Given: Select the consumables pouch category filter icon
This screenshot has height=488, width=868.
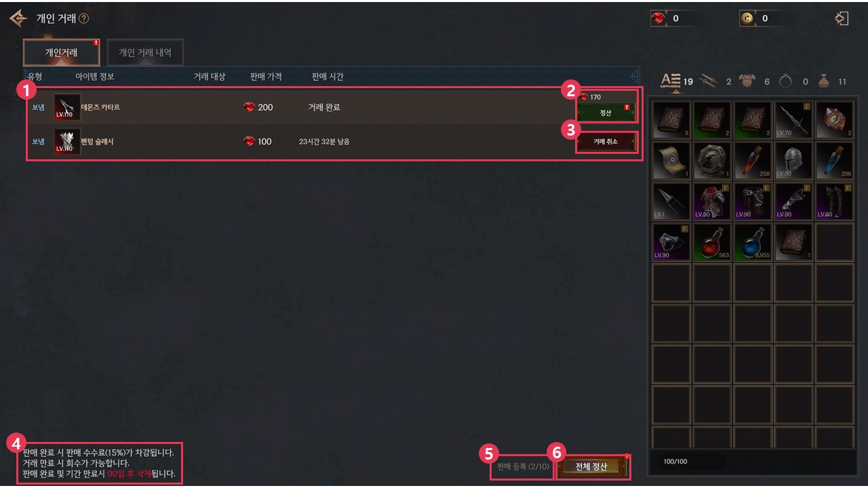Looking at the screenshot, I should [x=823, y=81].
